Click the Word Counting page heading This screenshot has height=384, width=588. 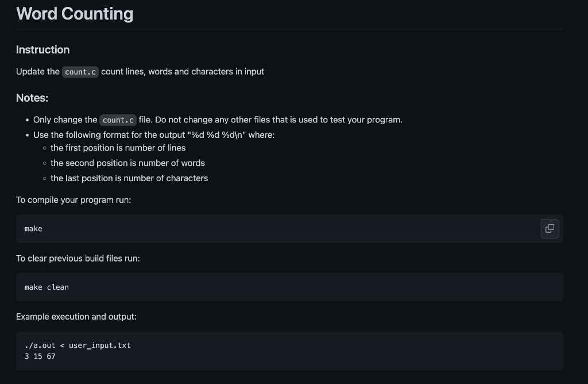75,14
